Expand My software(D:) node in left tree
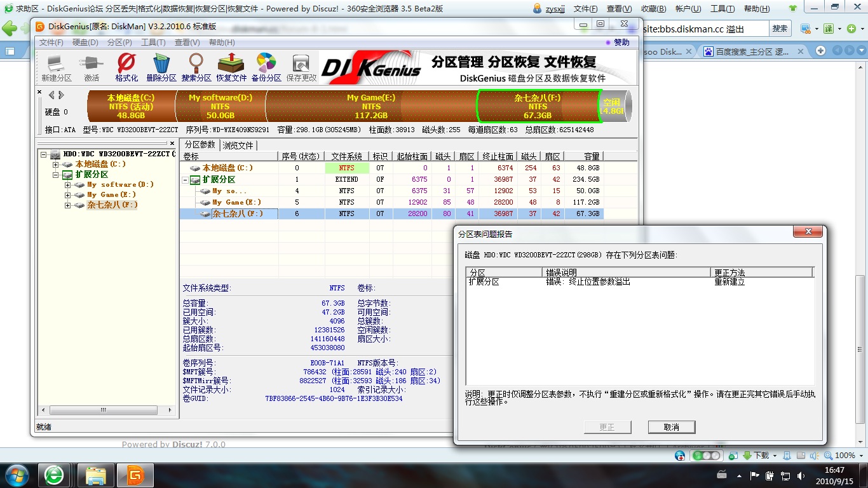868x488 pixels. (68, 185)
